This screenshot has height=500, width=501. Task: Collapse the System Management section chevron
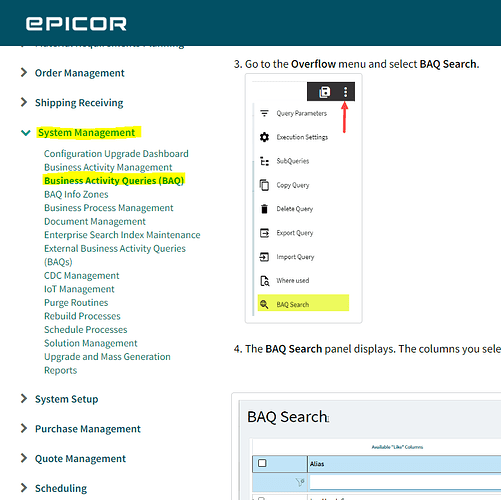26,133
